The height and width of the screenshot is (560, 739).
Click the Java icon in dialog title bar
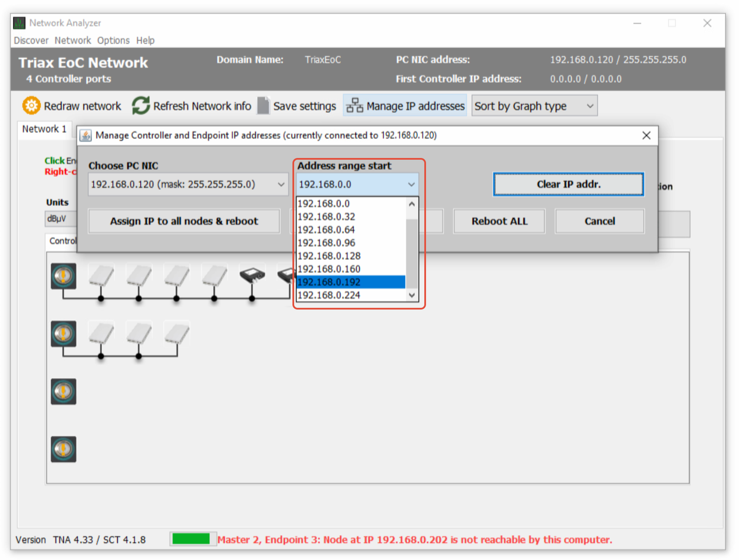86,135
